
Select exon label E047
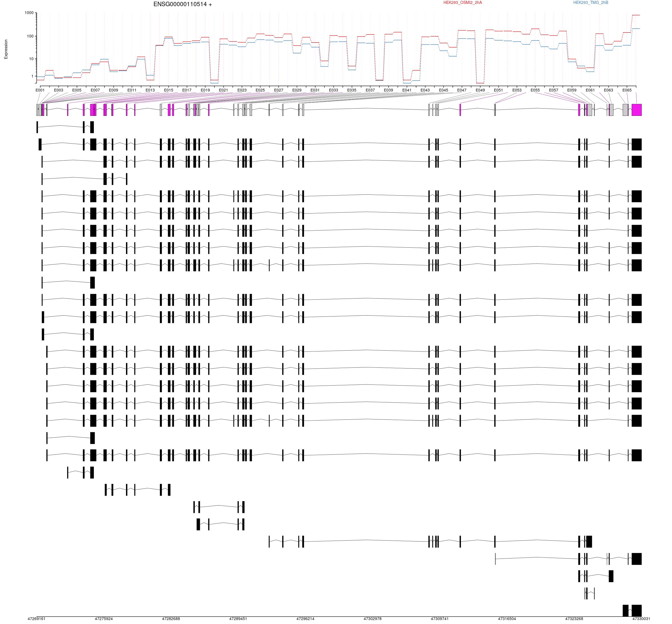click(x=462, y=90)
